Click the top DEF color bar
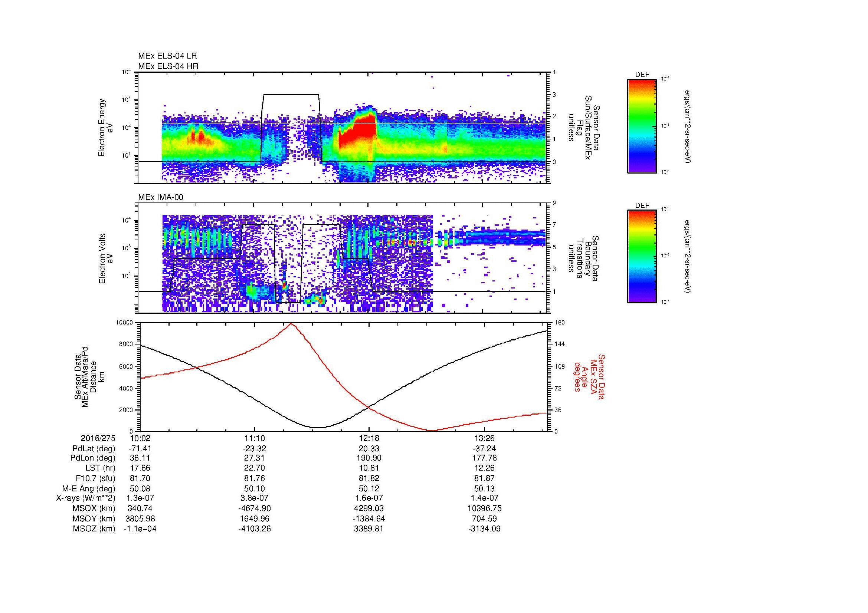868x613 pixels. 642,126
